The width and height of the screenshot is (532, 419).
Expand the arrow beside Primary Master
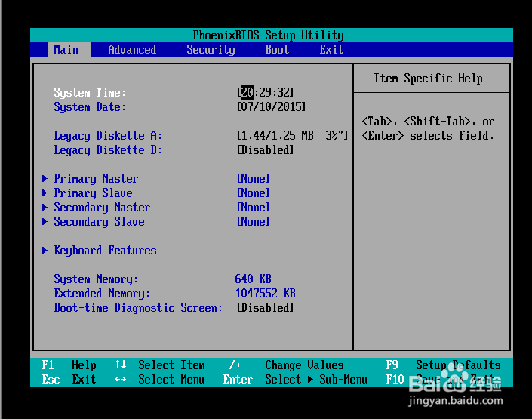coord(45,179)
